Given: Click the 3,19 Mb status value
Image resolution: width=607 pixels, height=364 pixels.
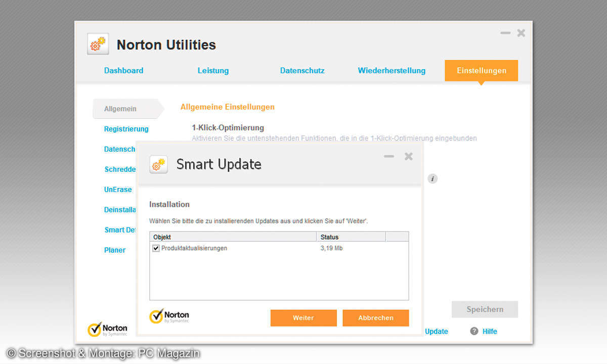Looking at the screenshot, I should (x=331, y=248).
